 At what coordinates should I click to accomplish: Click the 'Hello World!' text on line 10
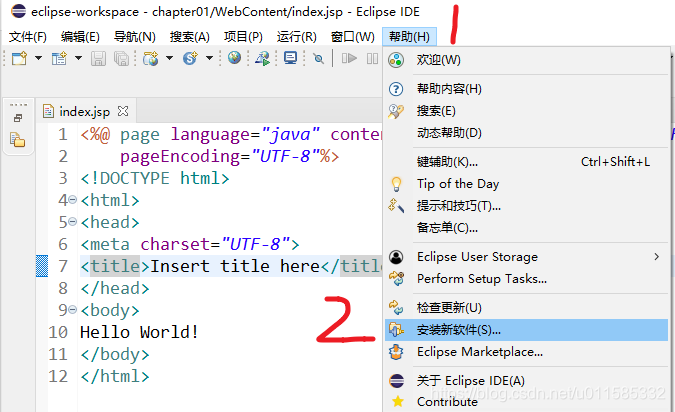tap(139, 332)
